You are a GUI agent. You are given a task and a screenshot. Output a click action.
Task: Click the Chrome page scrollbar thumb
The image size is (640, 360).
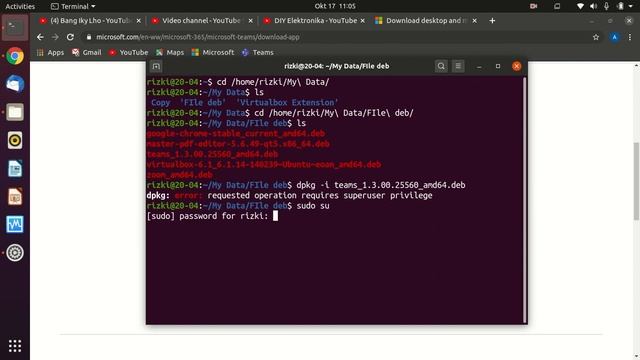point(636,181)
